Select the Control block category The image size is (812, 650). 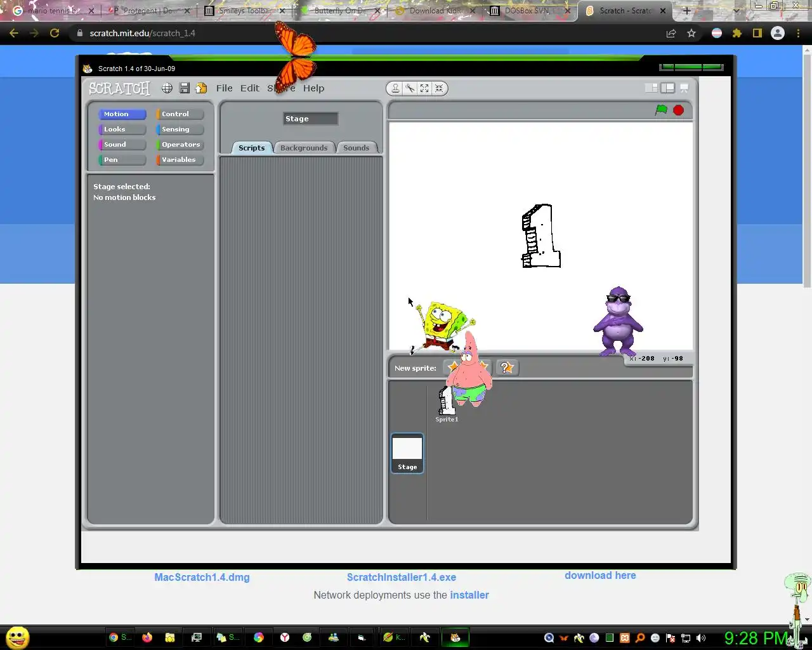tap(180, 114)
